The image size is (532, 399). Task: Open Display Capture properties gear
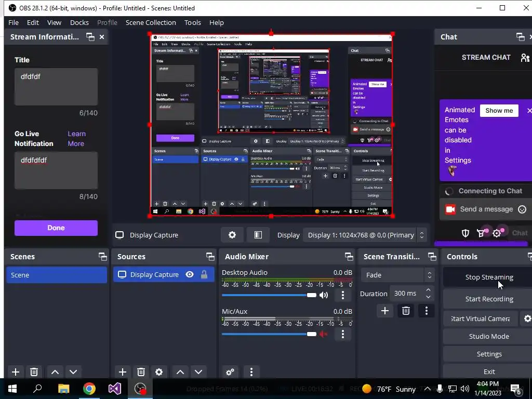point(232,235)
